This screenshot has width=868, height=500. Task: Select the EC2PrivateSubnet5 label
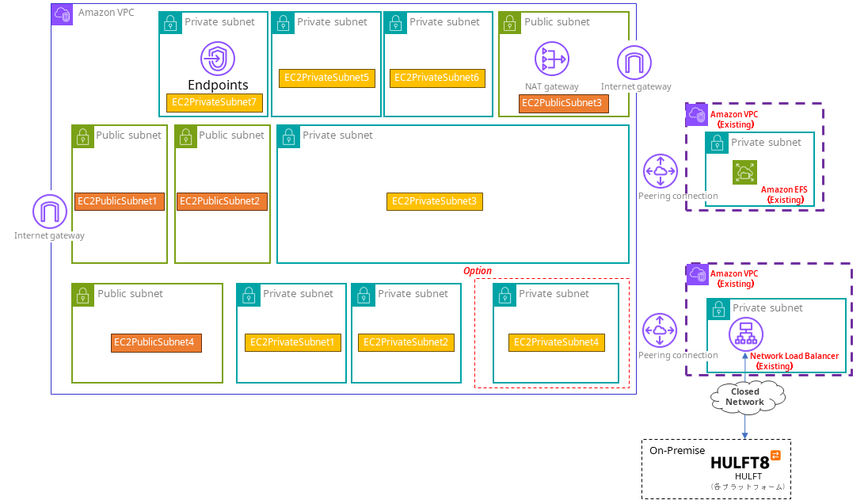click(326, 78)
